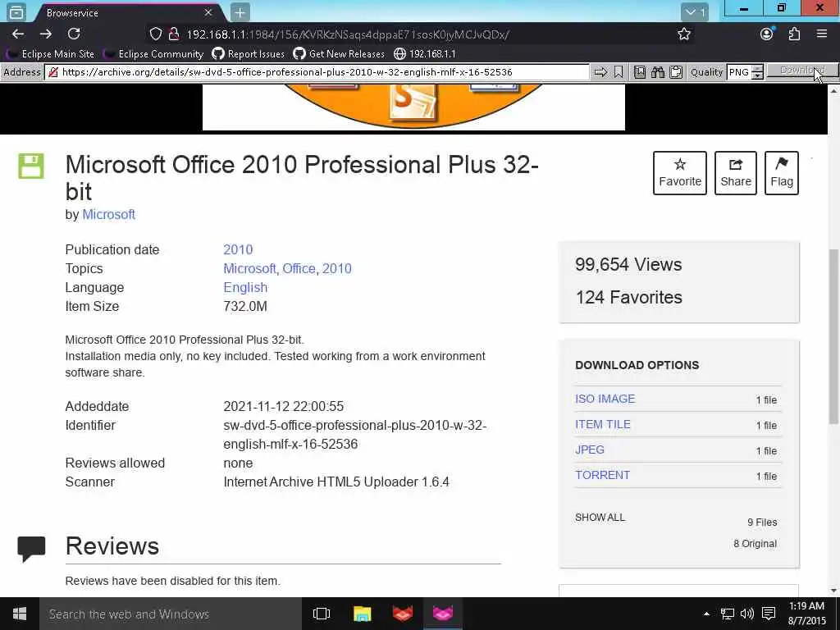Viewport: 840px width, 630px height.
Task: Click the pink fox taskbar icon
Action: (443, 614)
